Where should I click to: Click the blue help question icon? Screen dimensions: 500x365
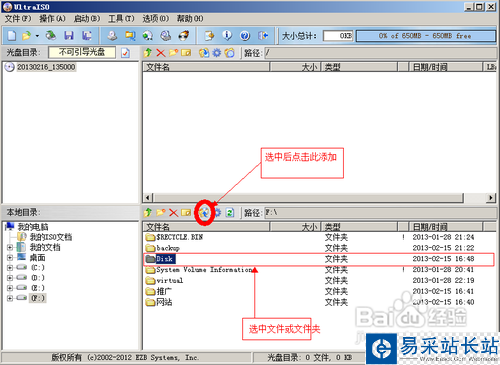coord(245,36)
